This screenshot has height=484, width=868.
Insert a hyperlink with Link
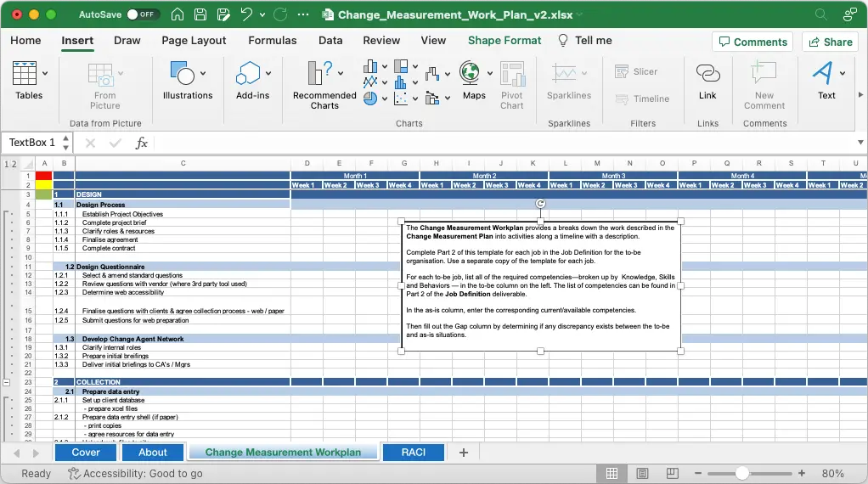tap(707, 81)
